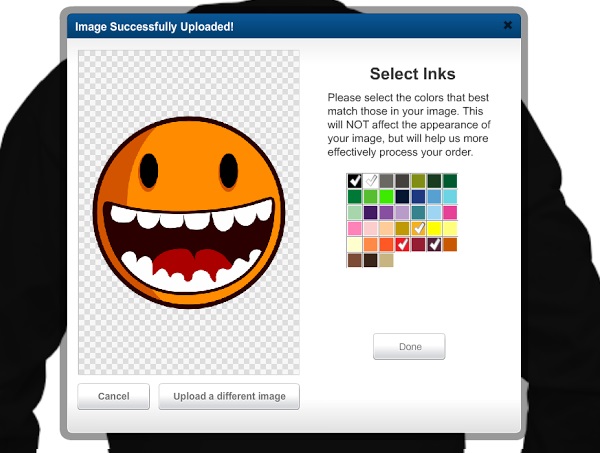This screenshot has height=453, width=600.
Task: Select the bright yellow ink swatch
Action: point(435,228)
